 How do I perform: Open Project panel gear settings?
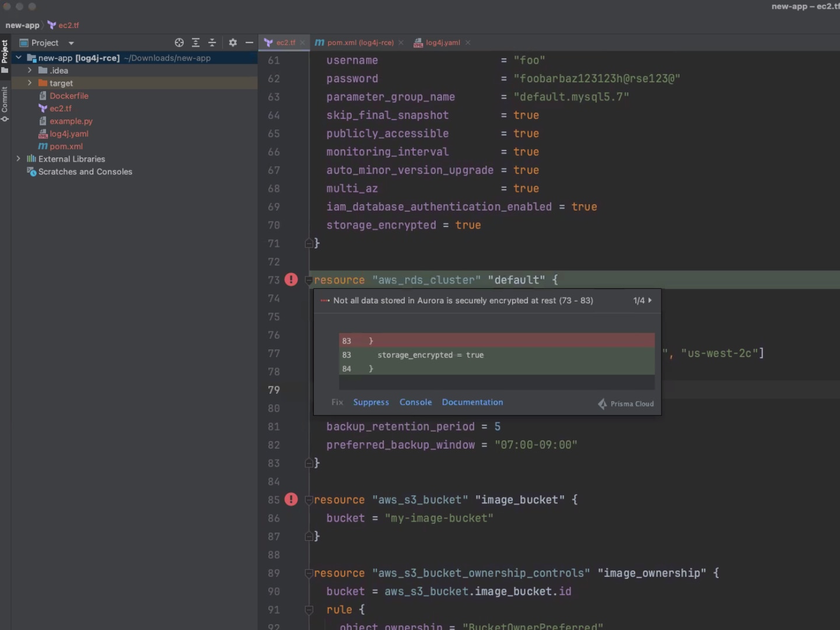(233, 43)
